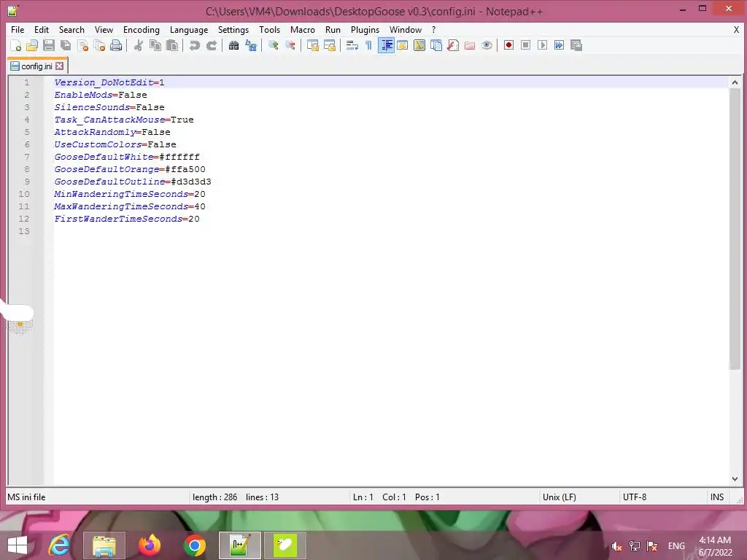Open the Edit menu

click(42, 29)
